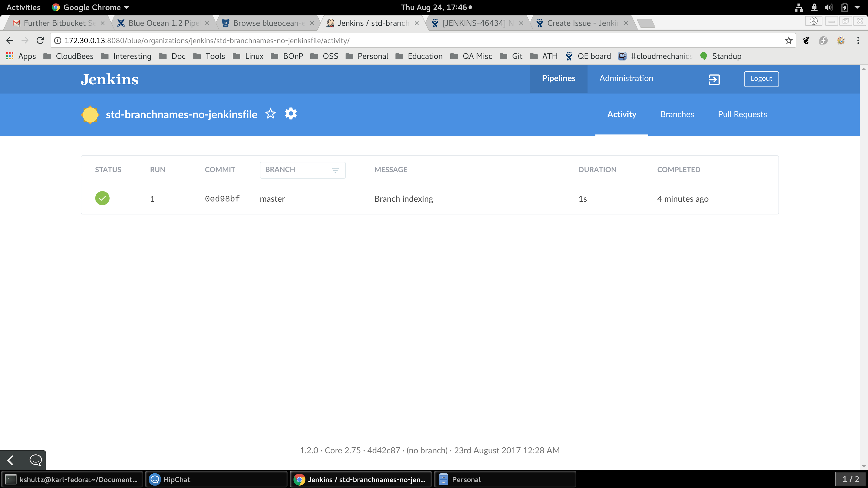
Task: Reload the page in Chrome
Action: tap(40, 40)
